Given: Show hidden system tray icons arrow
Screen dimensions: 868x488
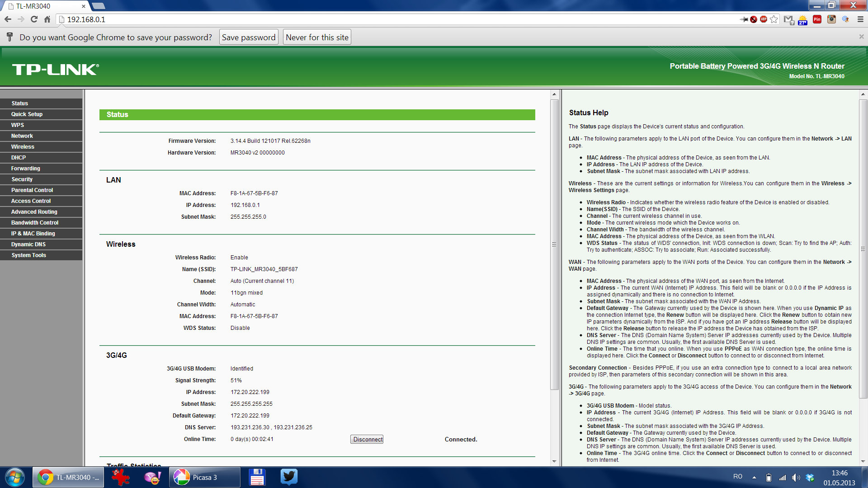Looking at the screenshot, I should (754, 477).
